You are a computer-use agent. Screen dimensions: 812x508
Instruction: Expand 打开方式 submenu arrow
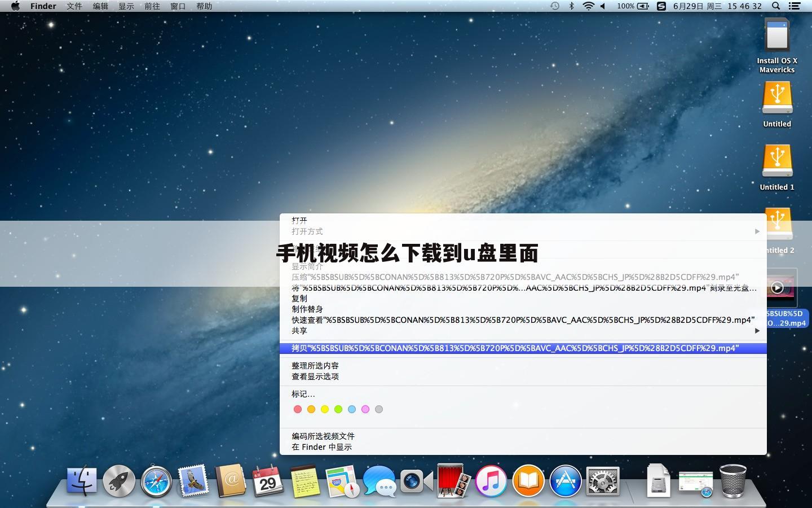click(x=757, y=231)
